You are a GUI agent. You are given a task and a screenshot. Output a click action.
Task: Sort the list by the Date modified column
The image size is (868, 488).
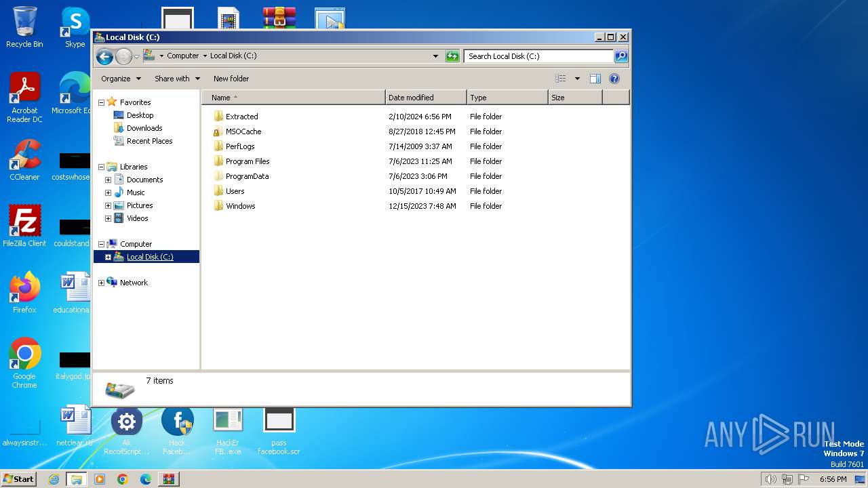pos(426,98)
